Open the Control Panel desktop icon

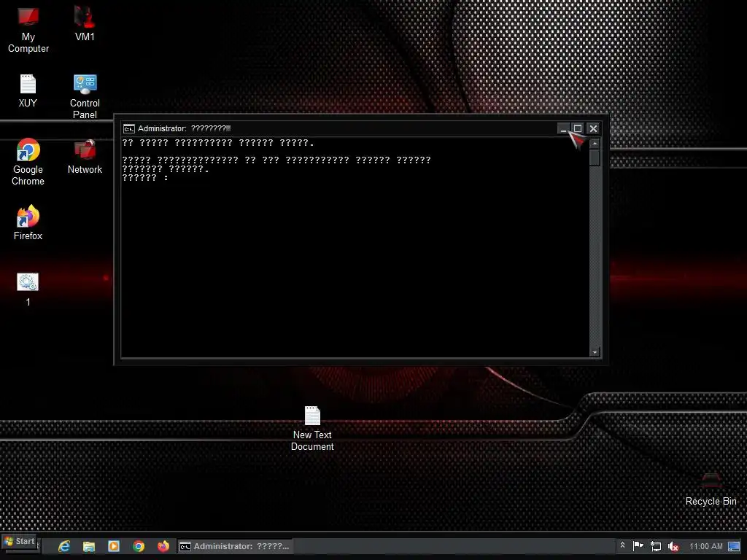click(85, 97)
